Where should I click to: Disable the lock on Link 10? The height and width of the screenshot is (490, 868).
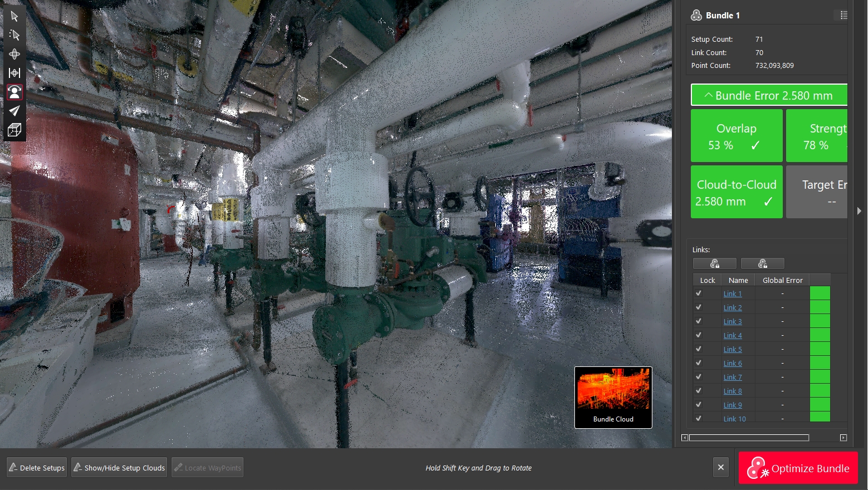click(699, 418)
